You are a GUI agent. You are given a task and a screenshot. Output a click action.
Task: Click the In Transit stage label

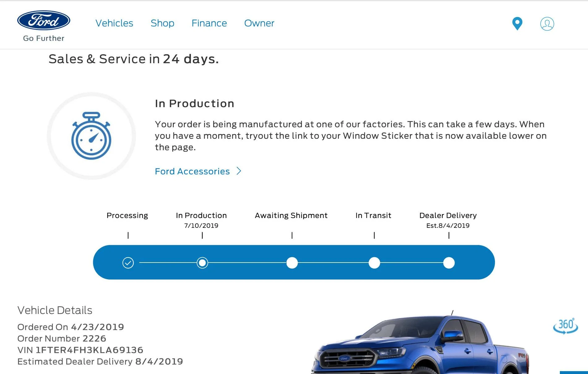373,215
